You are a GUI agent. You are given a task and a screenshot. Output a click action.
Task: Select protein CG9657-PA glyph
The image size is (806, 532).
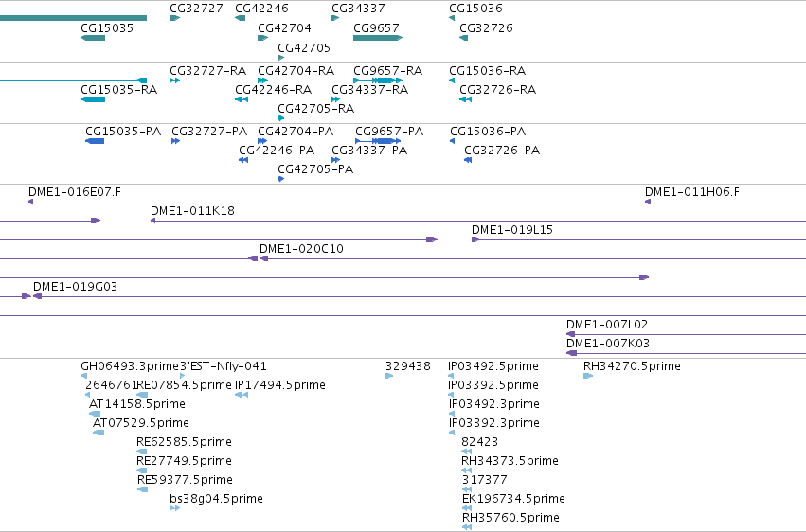378,141
